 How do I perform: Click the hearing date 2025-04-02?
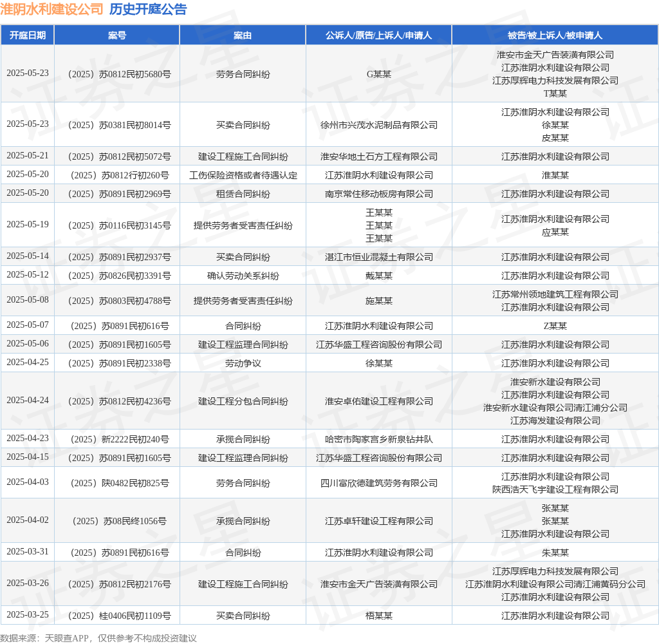pyautogui.click(x=28, y=520)
